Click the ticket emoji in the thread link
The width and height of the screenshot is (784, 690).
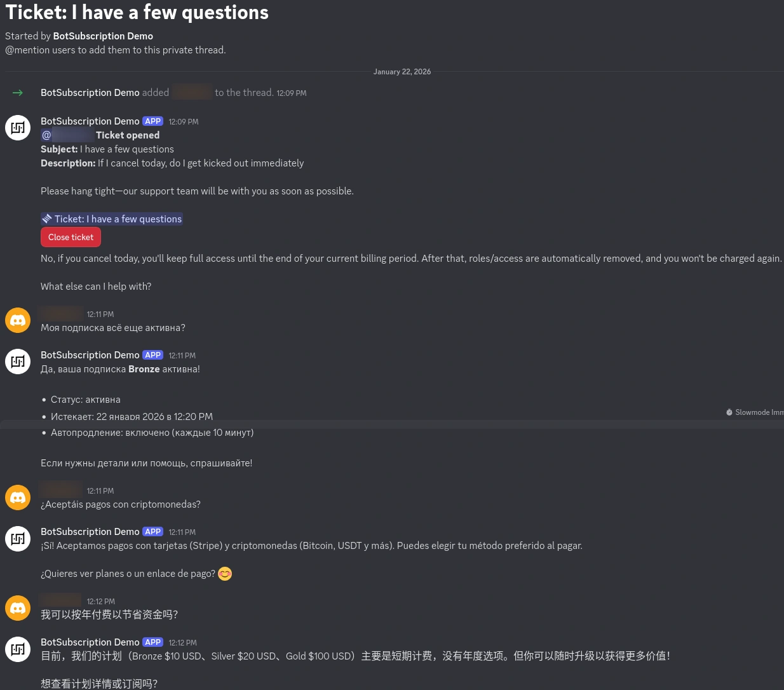click(47, 219)
